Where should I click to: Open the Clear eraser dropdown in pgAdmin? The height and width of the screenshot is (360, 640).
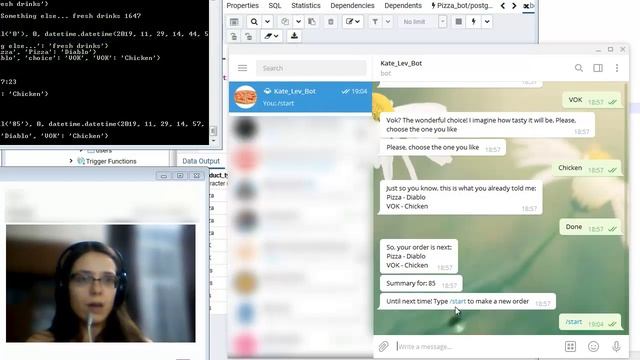(x=271, y=36)
